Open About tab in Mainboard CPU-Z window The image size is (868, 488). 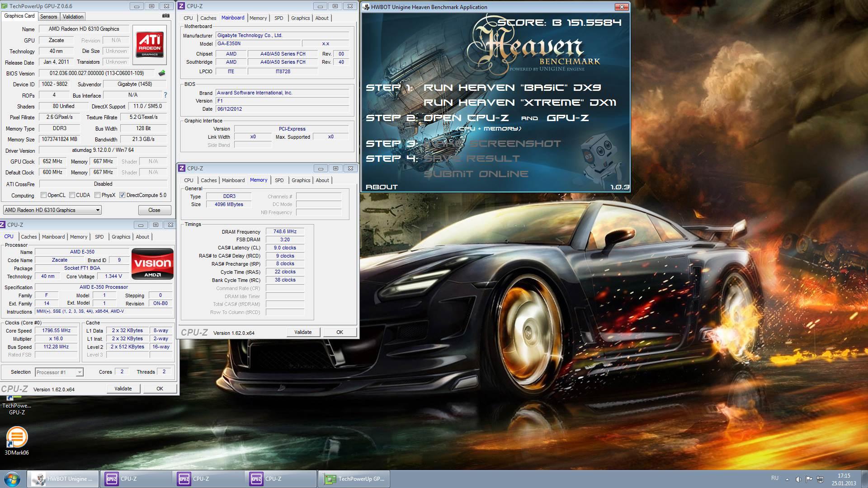322,18
